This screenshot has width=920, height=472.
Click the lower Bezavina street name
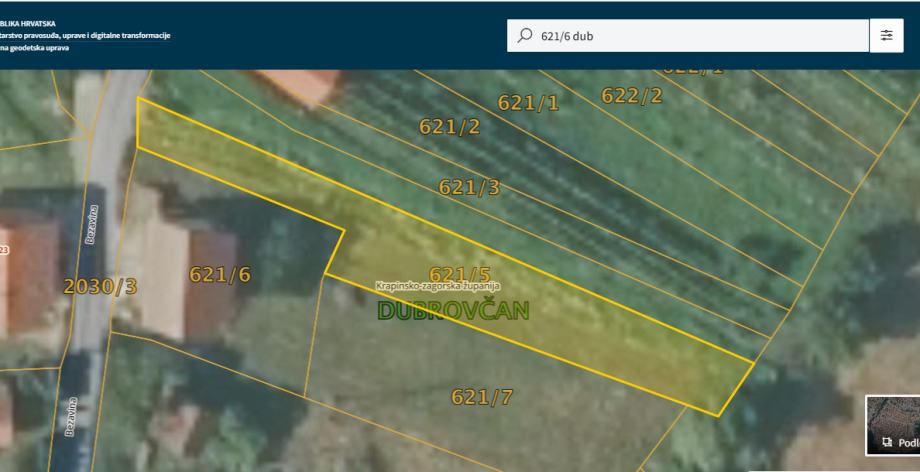click(x=72, y=417)
